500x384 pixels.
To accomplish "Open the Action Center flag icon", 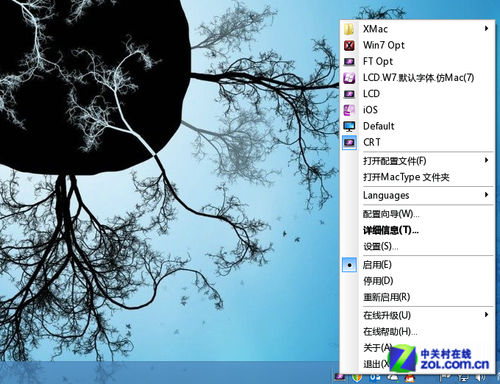I will pyautogui.click(x=445, y=378).
